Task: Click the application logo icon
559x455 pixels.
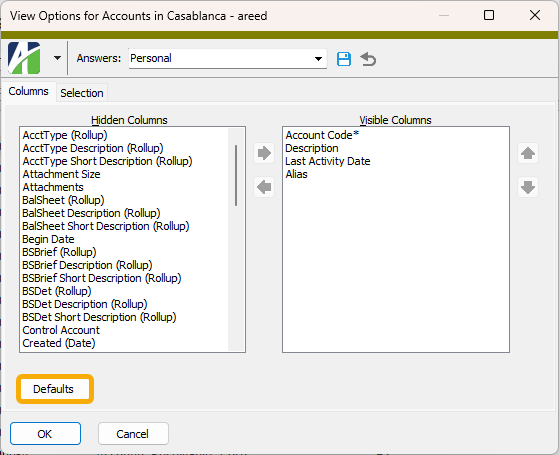Action: tap(24, 58)
